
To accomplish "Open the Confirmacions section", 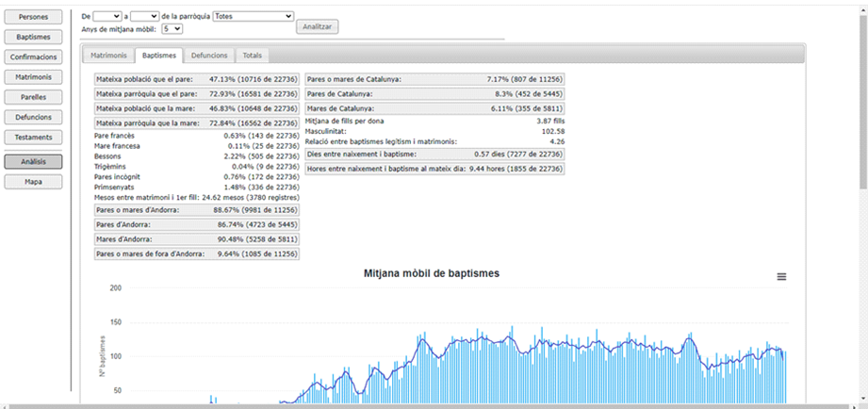I will pyautogui.click(x=34, y=57).
